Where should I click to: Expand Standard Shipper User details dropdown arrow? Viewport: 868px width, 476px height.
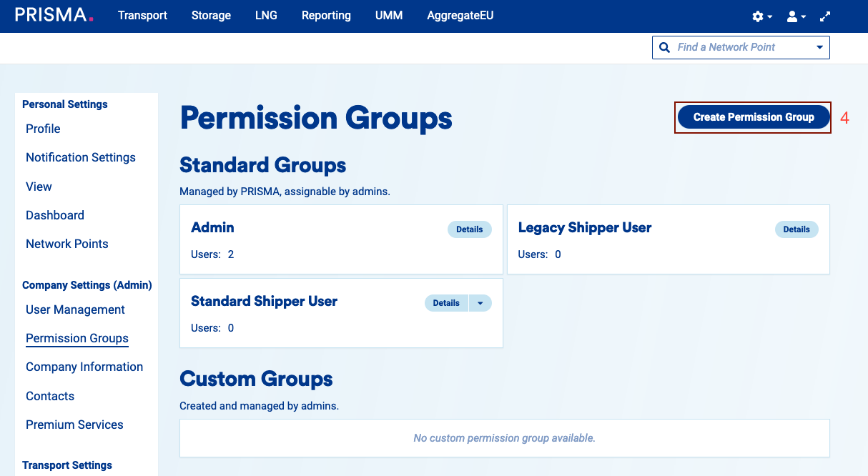point(480,303)
